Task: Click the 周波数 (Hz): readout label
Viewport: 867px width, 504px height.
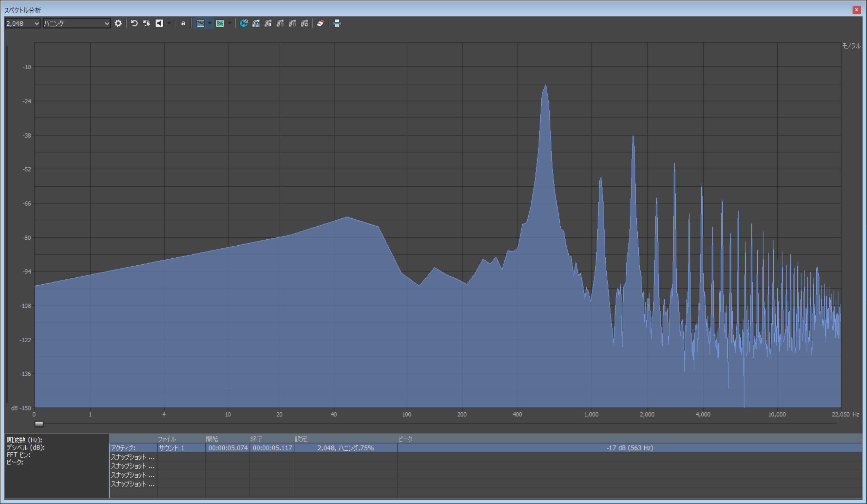Action: 24,440
